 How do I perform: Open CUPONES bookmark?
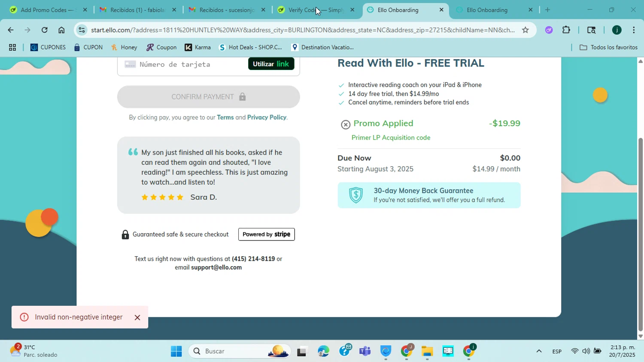[x=48, y=47]
